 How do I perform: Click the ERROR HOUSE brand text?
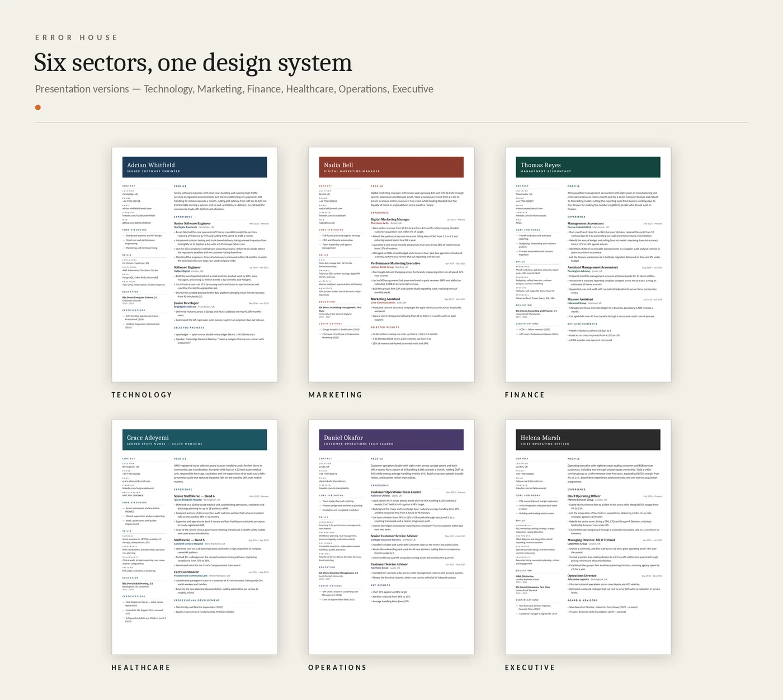77,37
